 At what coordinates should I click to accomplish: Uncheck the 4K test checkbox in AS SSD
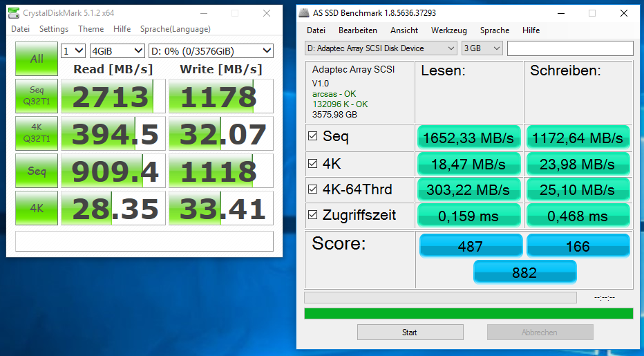pos(312,164)
